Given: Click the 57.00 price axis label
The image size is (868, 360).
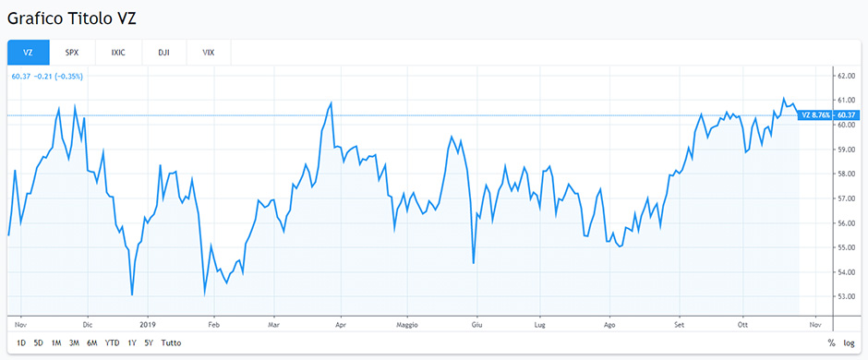Looking at the screenshot, I should [848, 198].
